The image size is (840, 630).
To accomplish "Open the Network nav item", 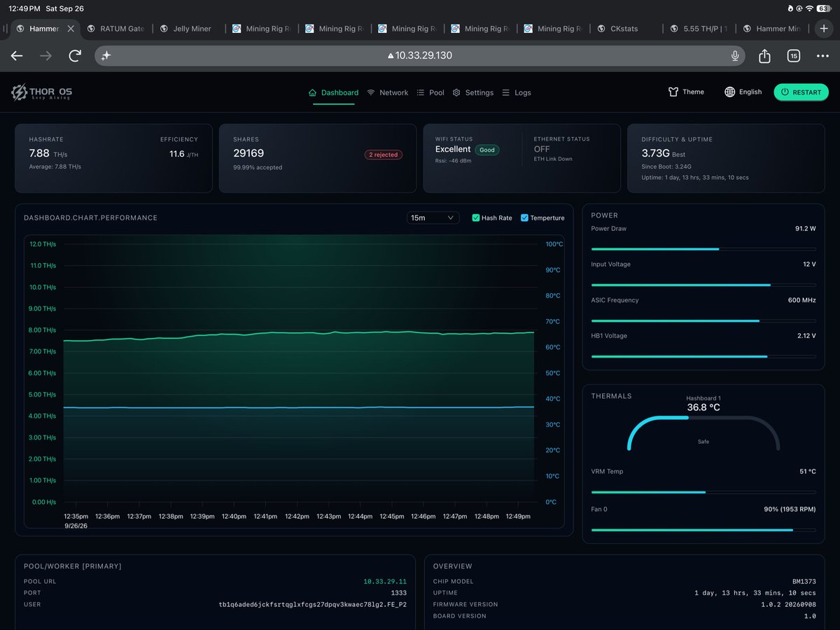I will coord(387,92).
